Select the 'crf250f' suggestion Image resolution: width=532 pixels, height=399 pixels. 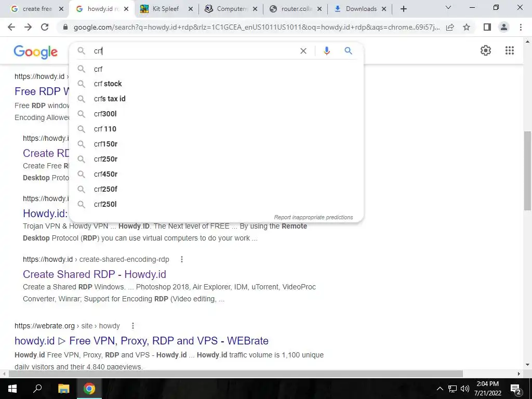click(x=217, y=189)
